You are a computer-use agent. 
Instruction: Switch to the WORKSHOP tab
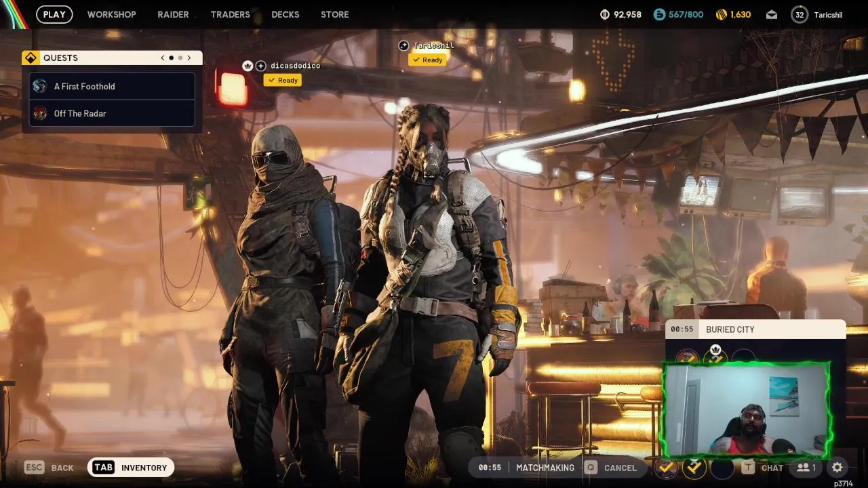[111, 14]
